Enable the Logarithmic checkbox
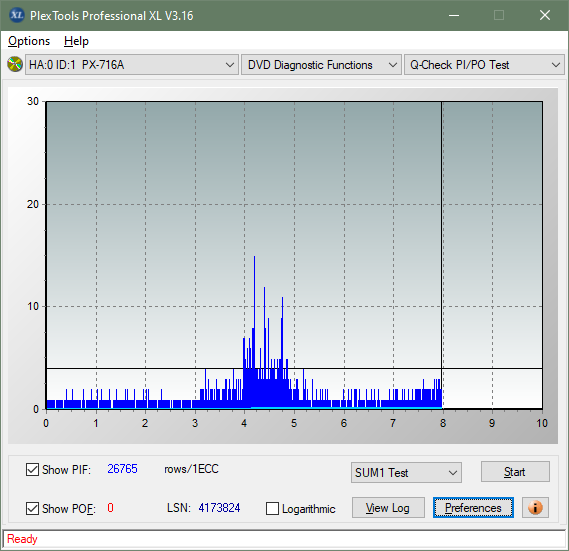Viewport: 569px width, 551px height. [x=272, y=509]
